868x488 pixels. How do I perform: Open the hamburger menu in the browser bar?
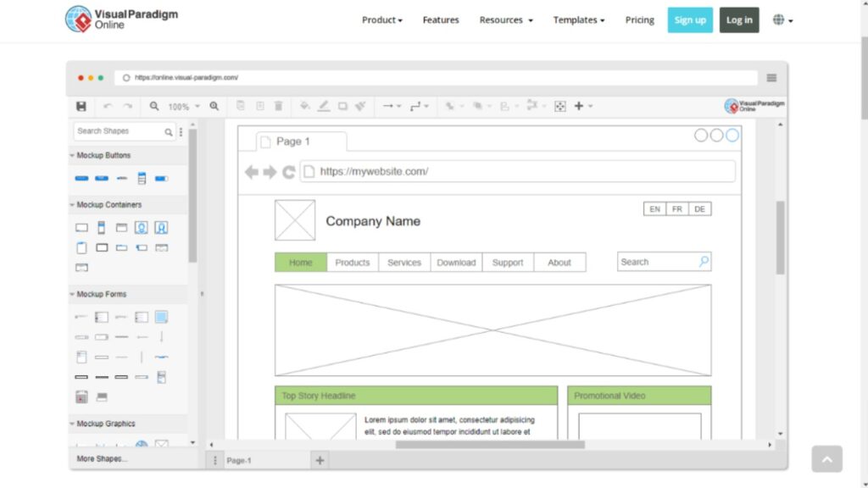coord(771,78)
